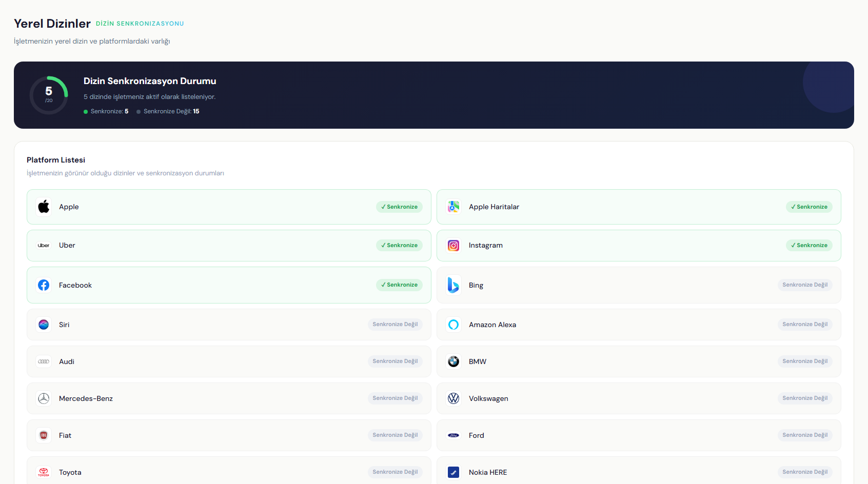Select Senkronize Değil badge for Fiat
This screenshot has height=484, width=868.
(395, 435)
